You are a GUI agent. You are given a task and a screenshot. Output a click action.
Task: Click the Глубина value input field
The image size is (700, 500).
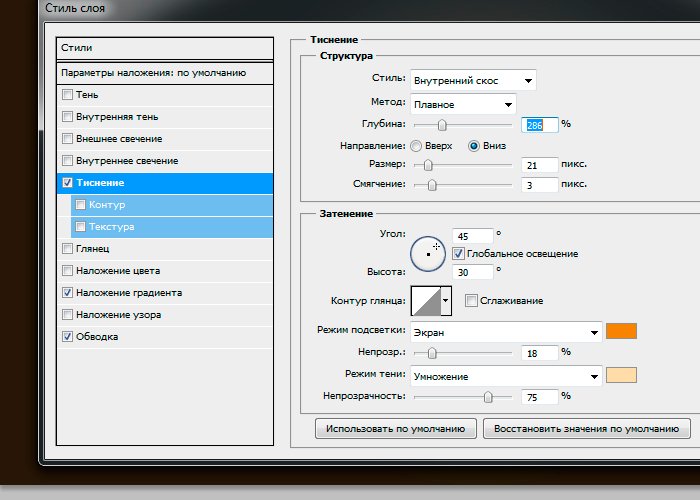coord(538,124)
